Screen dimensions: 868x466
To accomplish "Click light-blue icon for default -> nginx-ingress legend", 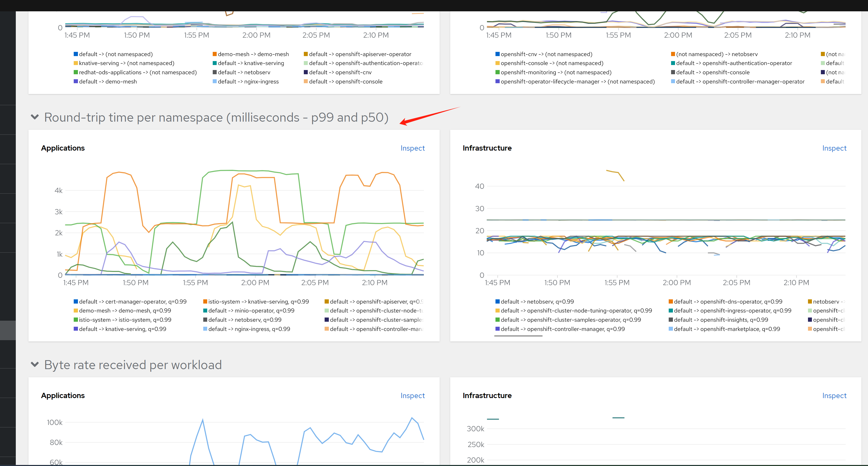I will 215,82.
